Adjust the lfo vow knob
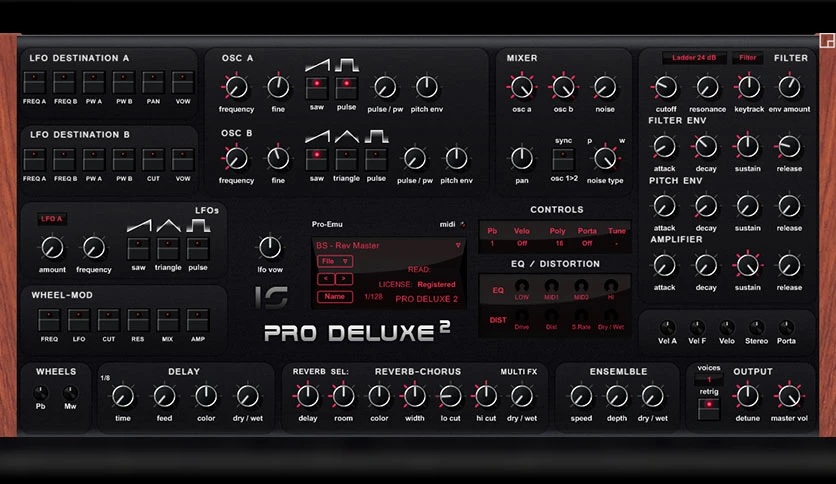 270,247
